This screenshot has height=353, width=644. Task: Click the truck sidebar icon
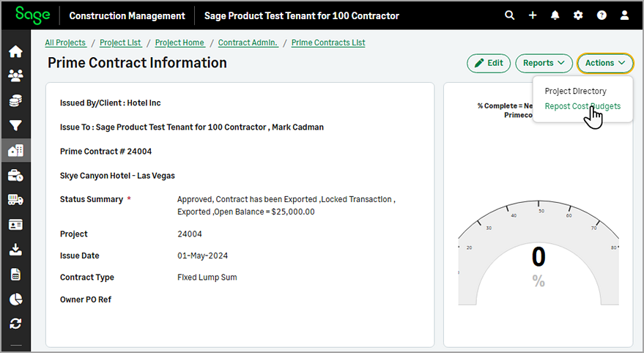[x=15, y=200]
